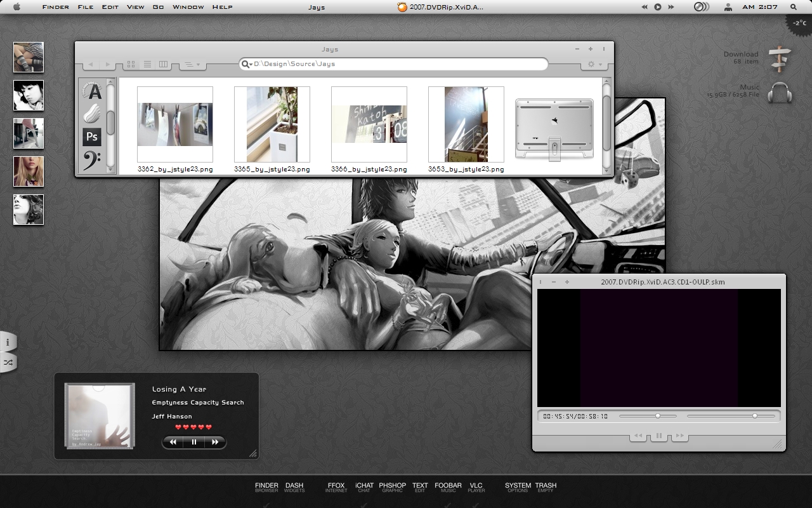Open the Edit menu
The image size is (812, 508).
point(110,7)
